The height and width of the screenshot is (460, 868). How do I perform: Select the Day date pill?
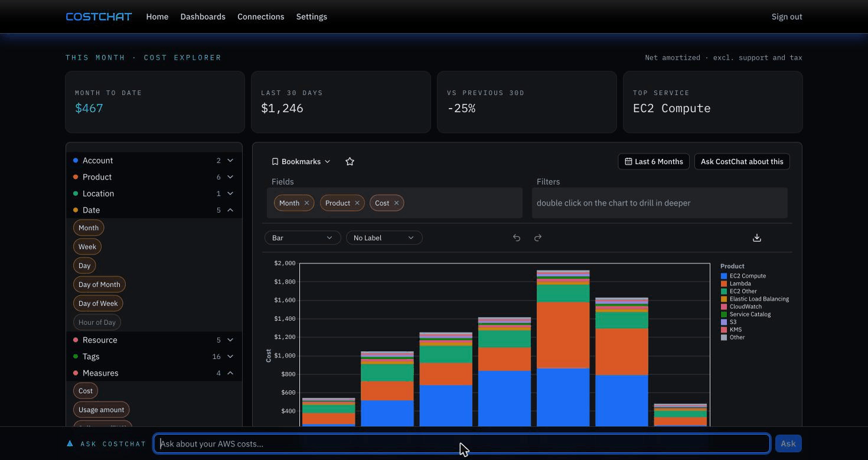[84, 265]
